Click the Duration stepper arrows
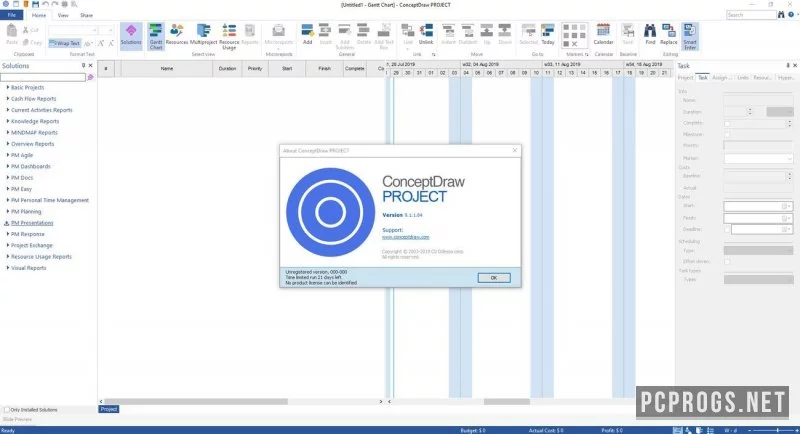800x434 pixels. [x=749, y=112]
